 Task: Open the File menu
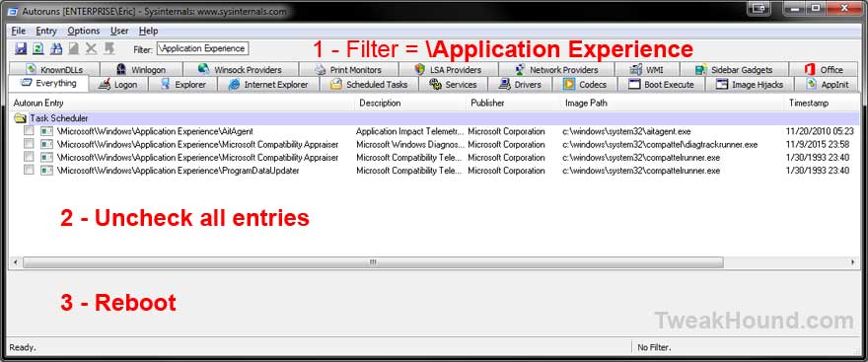(x=19, y=31)
